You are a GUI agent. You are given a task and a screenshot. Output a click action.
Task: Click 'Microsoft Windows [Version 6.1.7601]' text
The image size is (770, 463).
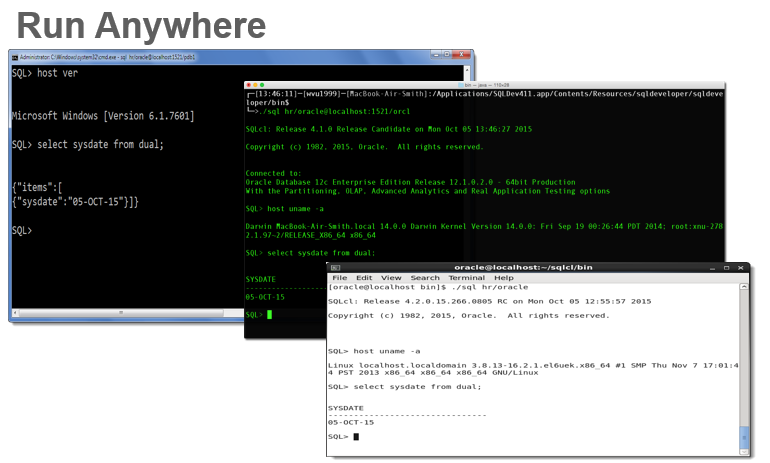pos(103,116)
